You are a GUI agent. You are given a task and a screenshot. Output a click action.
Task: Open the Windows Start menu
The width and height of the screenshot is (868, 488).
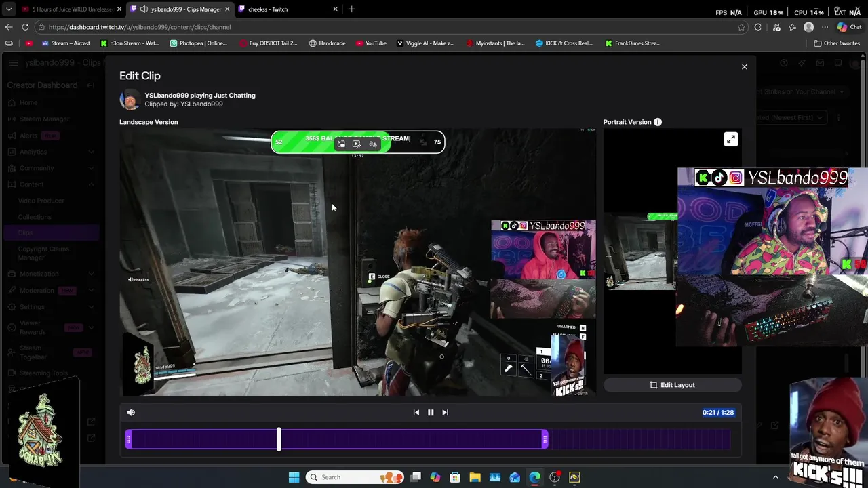coord(294,477)
